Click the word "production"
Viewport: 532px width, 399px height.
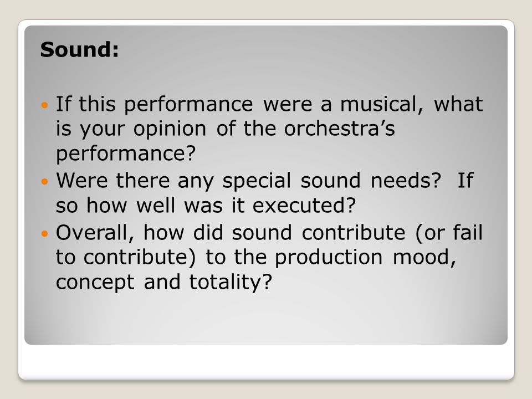(x=329, y=258)
